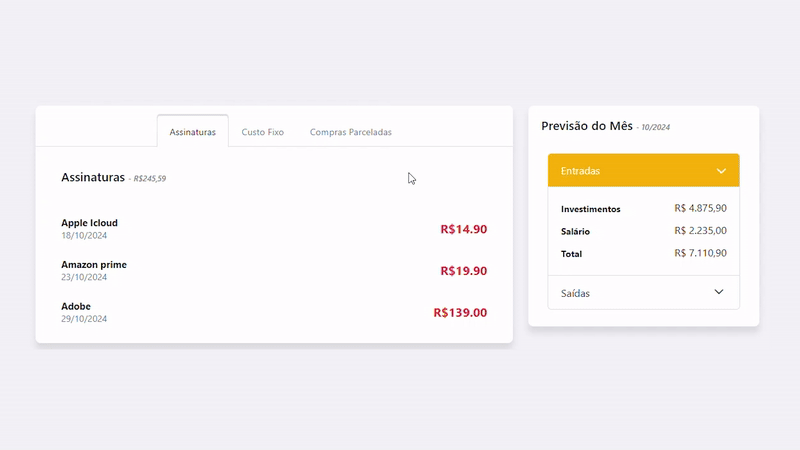Select the Amazon prime subscription name

coord(94,265)
